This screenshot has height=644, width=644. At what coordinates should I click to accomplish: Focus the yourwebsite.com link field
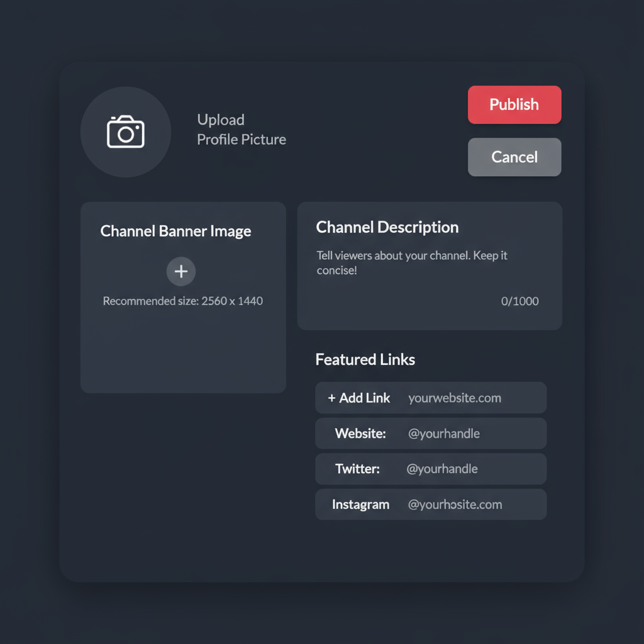pos(455,398)
